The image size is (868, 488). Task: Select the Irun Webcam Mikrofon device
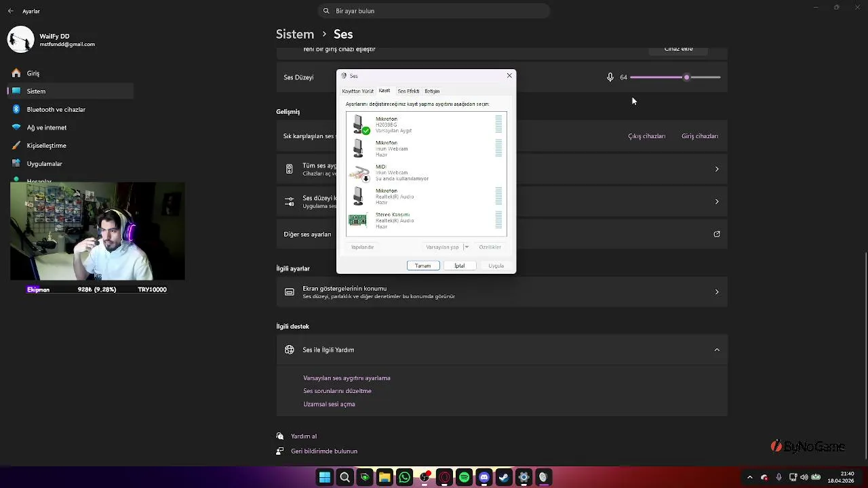tap(426, 148)
